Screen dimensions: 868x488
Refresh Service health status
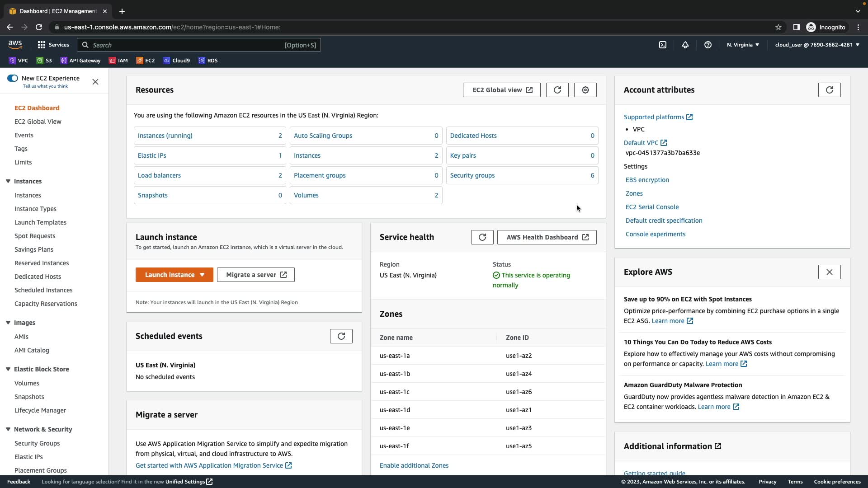click(482, 237)
